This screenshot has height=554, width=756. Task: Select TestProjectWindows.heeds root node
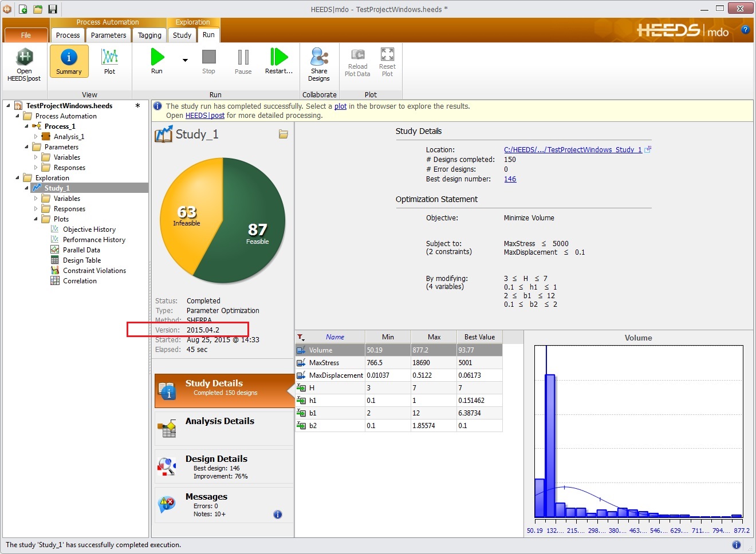coord(69,106)
